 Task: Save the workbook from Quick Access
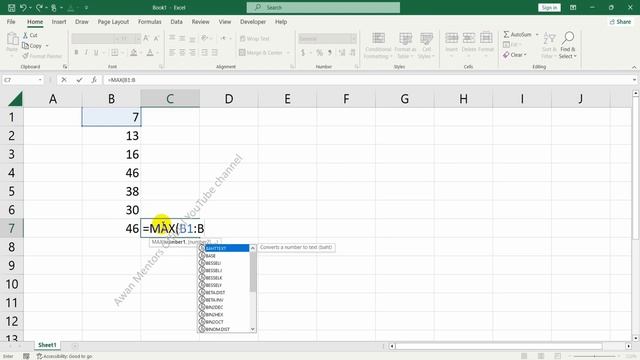[11, 7]
